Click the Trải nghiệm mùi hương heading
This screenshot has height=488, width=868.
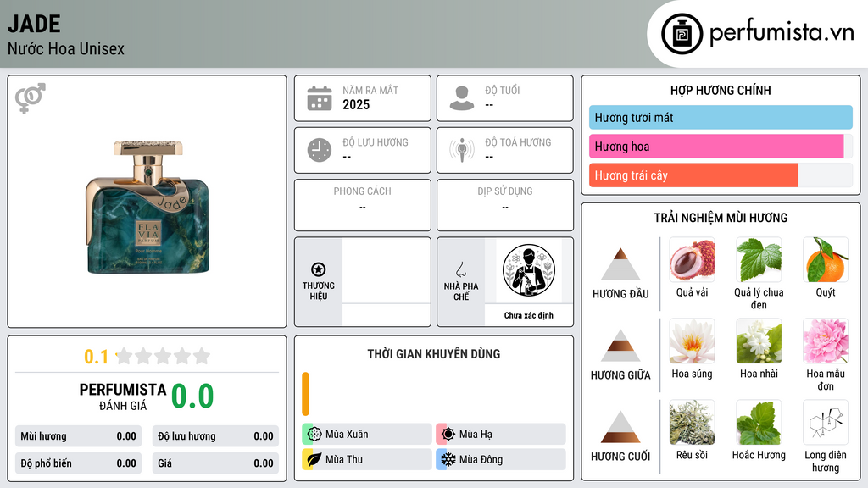pyautogui.click(x=721, y=218)
